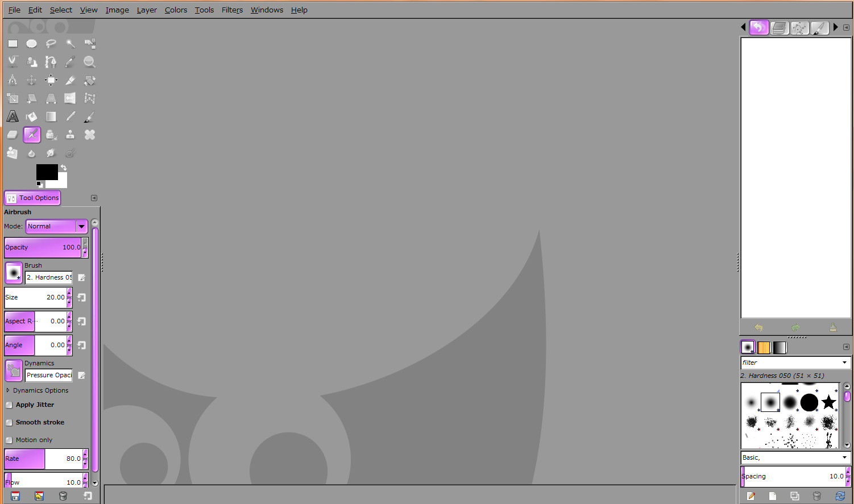Restore tool preset at panel bottom
This screenshot has height=504, width=854.
pyautogui.click(x=39, y=496)
